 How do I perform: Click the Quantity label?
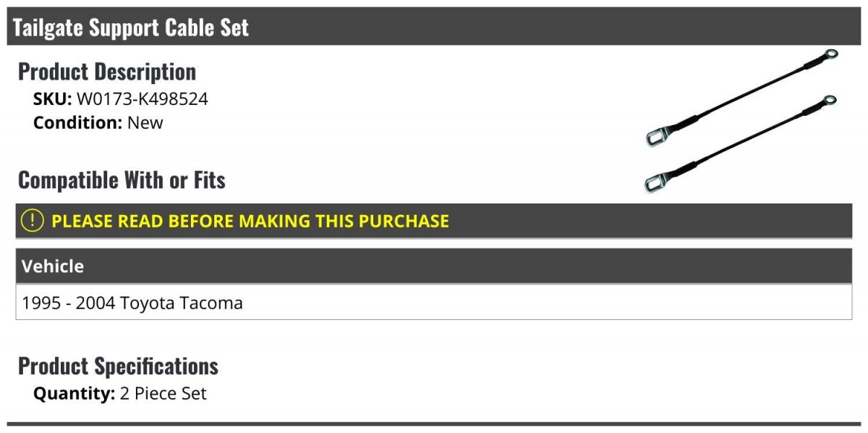pos(74,394)
